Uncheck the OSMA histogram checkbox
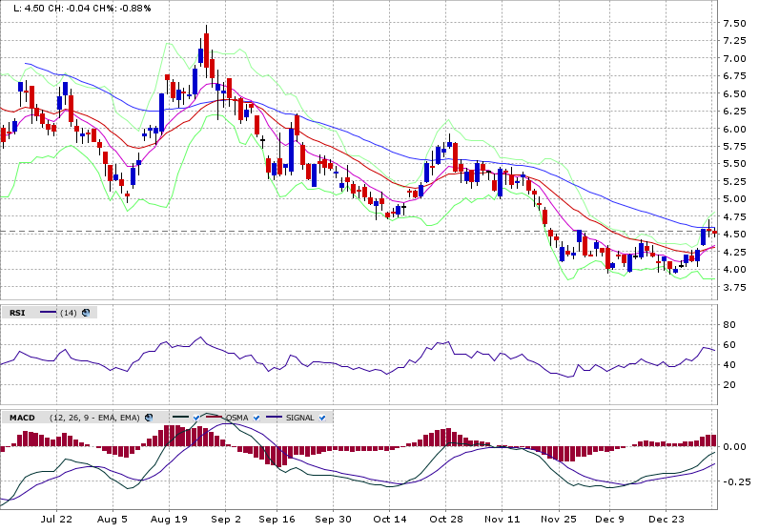759x532 pixels. tap(256, 418)
